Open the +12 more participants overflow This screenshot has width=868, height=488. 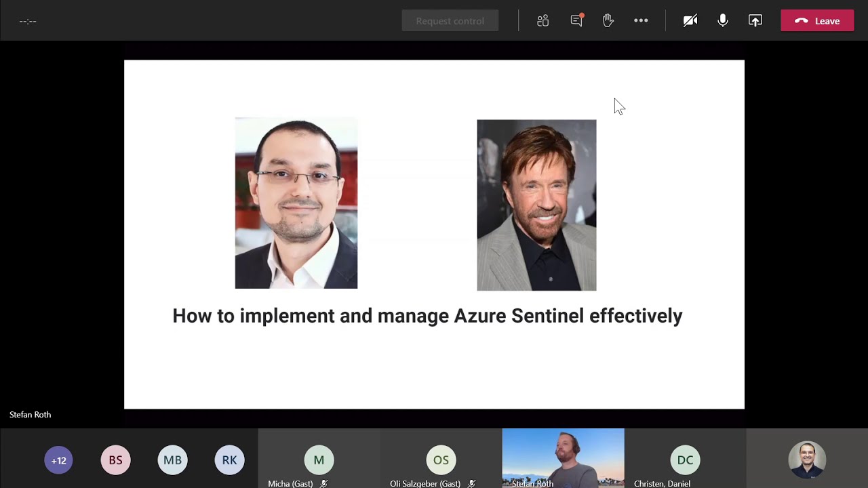pos(59,460)
